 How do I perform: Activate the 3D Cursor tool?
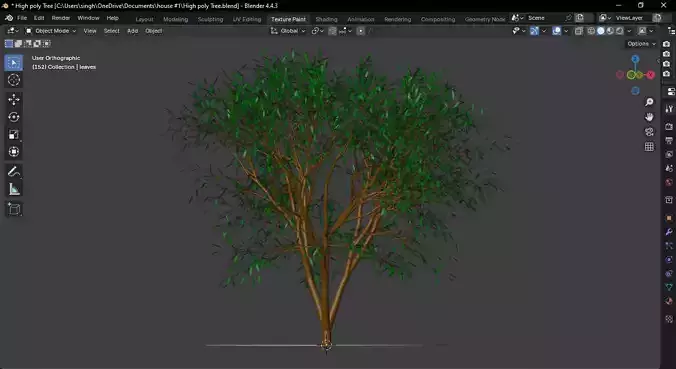(14, 80)
